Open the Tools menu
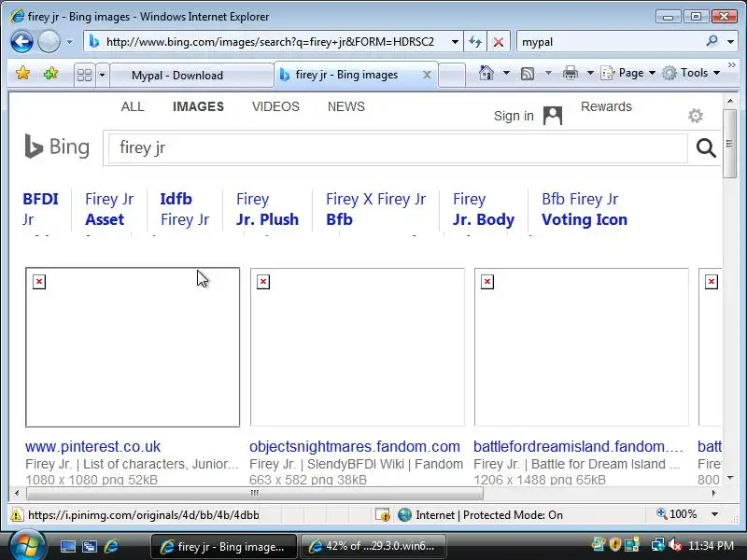The height and width of the screenshot is (560, 747). click(691, 73)
